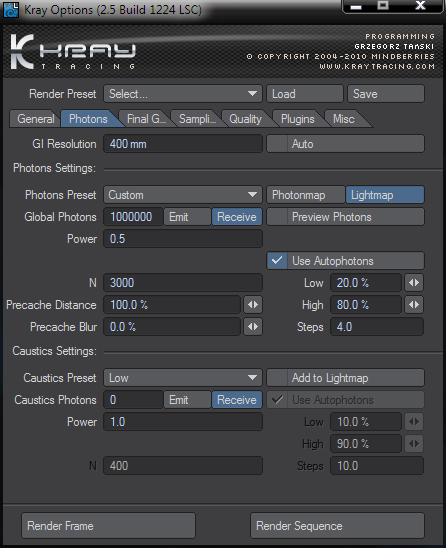Click the Global Photons 1000000 input field
This screenshot has height=548, width=446.
(x=133, y=217)
